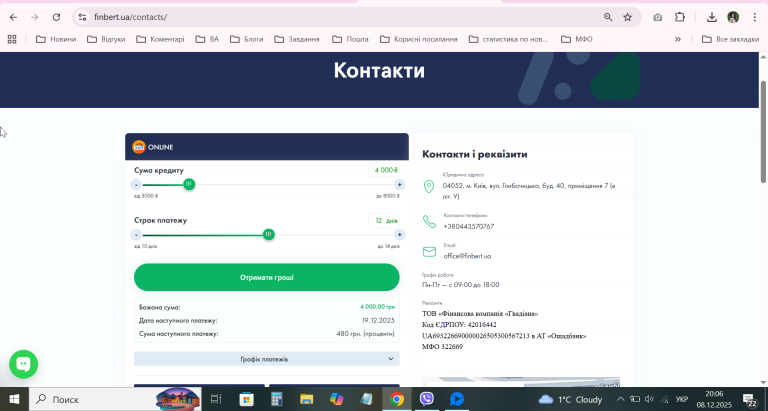Open File Explorer from taskbar
The height and width of the screenshot is (411, 768).
307,399
